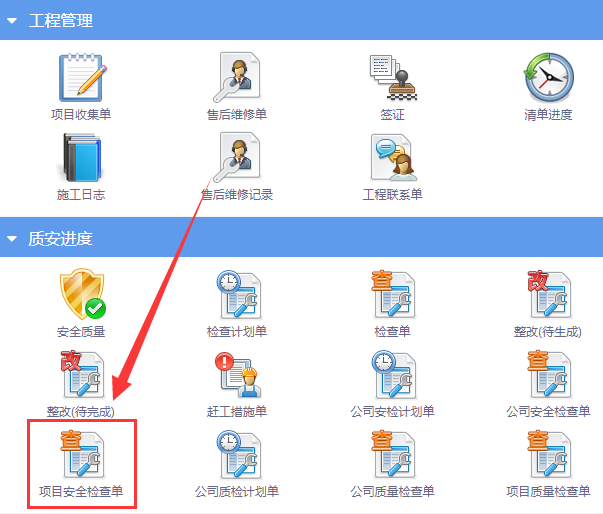Open 项目质量检查单 icon
The width and height of the screenshot is (603, 514).
[549, 454]
